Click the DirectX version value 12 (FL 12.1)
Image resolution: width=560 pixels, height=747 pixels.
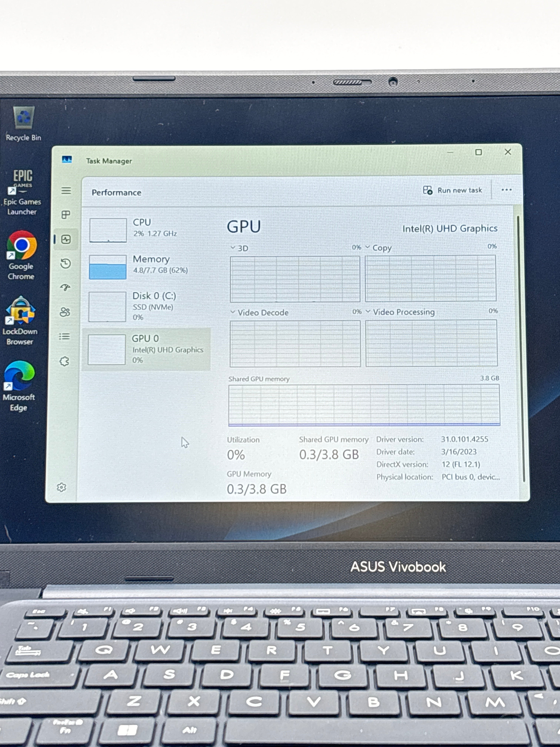[461, 464]
